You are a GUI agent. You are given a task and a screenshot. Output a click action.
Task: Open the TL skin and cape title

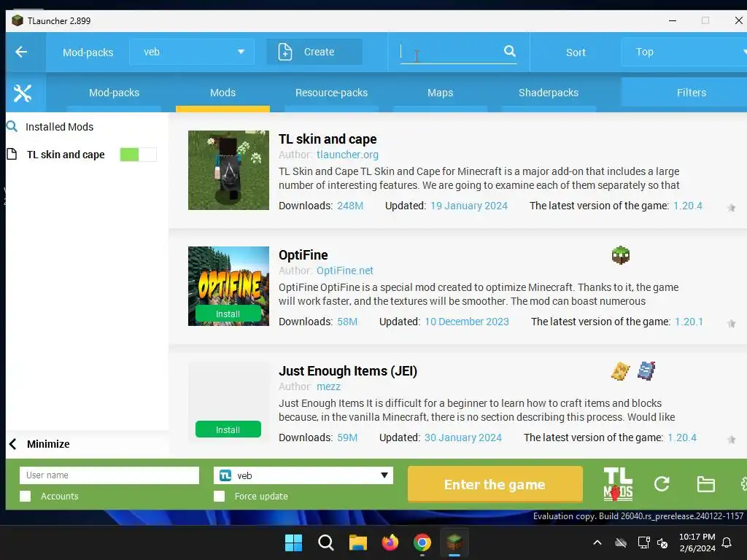click(x=328, y=139)
